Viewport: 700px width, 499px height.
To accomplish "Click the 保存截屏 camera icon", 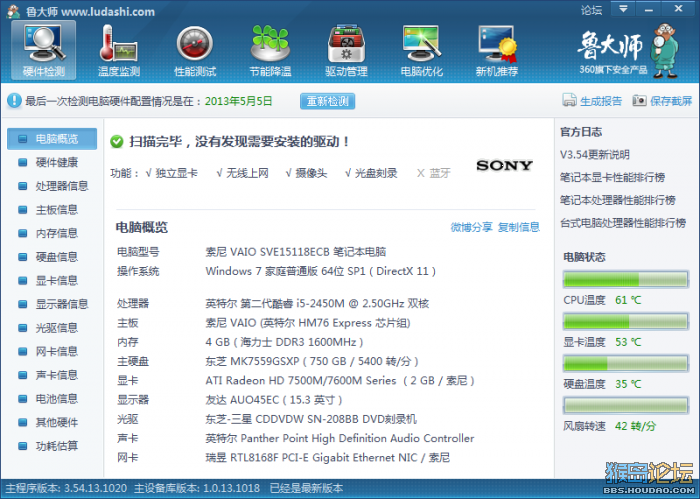I will tap(639, 101).
